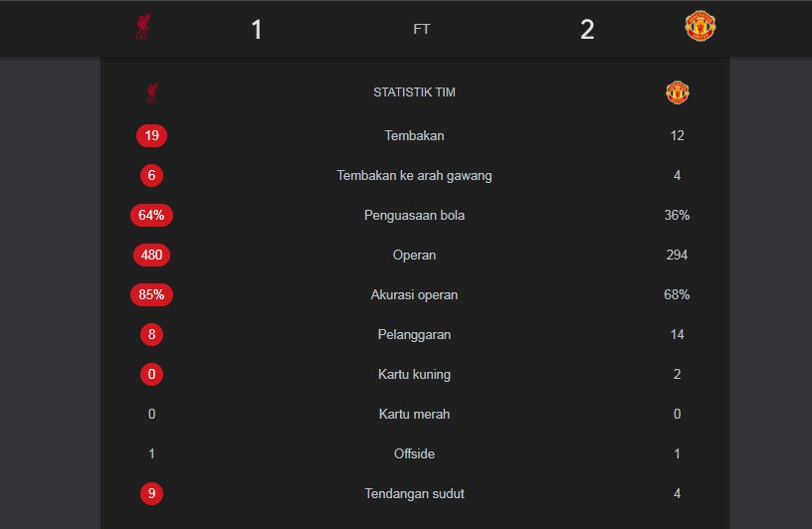Click the FT match status label
The width and height of the screenshot is (812, 529).
point(422,30)
